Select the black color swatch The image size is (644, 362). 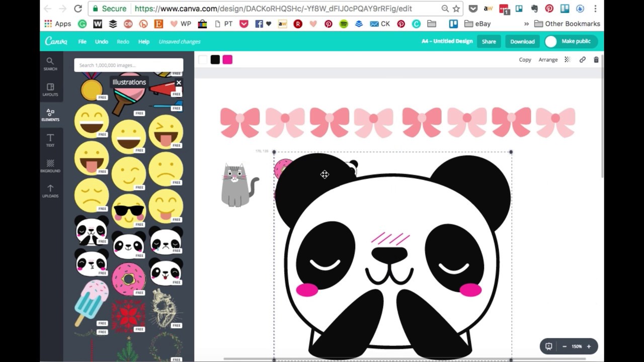(x=215, y=60)
